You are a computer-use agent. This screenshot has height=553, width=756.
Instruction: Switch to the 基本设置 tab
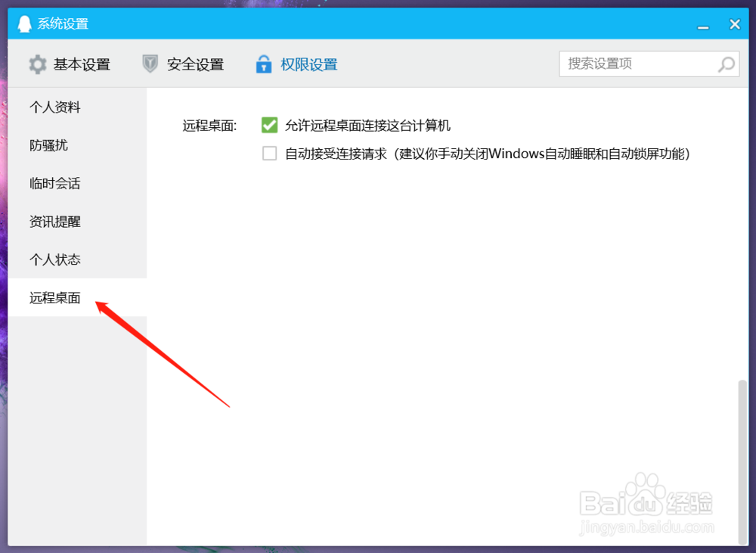82,64
